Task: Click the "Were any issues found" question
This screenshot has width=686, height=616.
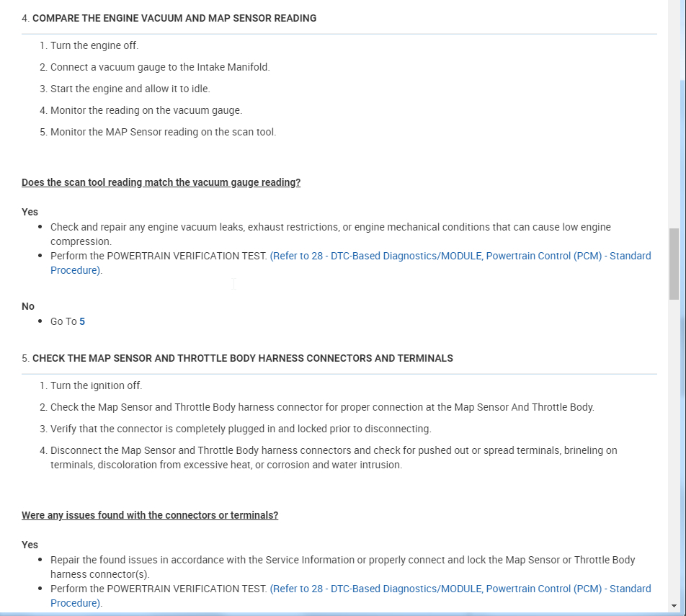Action: pos(150,515)
